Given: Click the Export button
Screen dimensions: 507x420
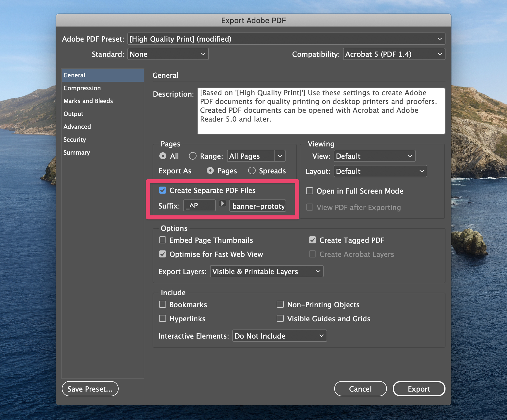Looking at the screenshot, I should [x=419, y=389].
